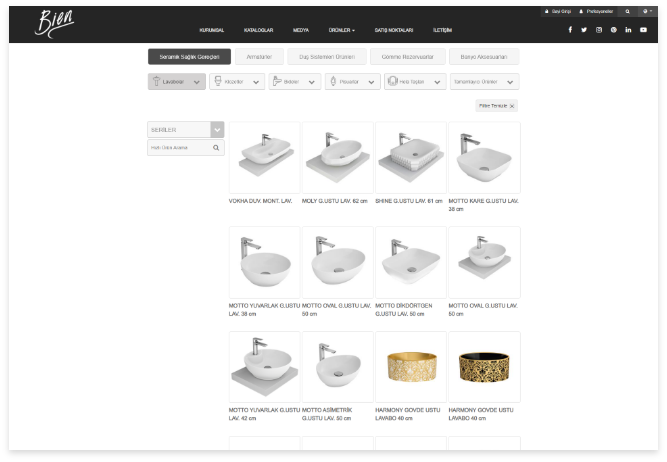The width and height of the screenshot is (667, 462).
Task: Open the Twitter page icon
Action: tap(584, 30)
